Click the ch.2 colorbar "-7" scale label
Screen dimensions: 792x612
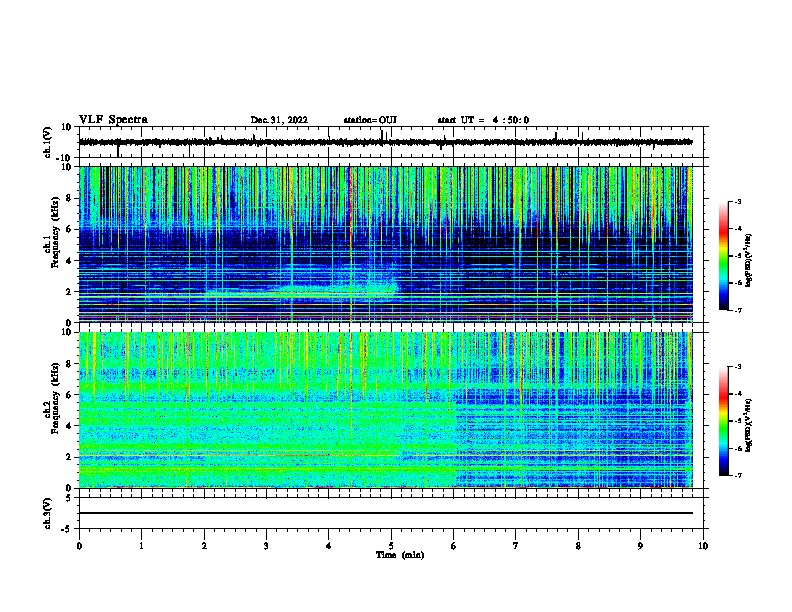[738, 475]
